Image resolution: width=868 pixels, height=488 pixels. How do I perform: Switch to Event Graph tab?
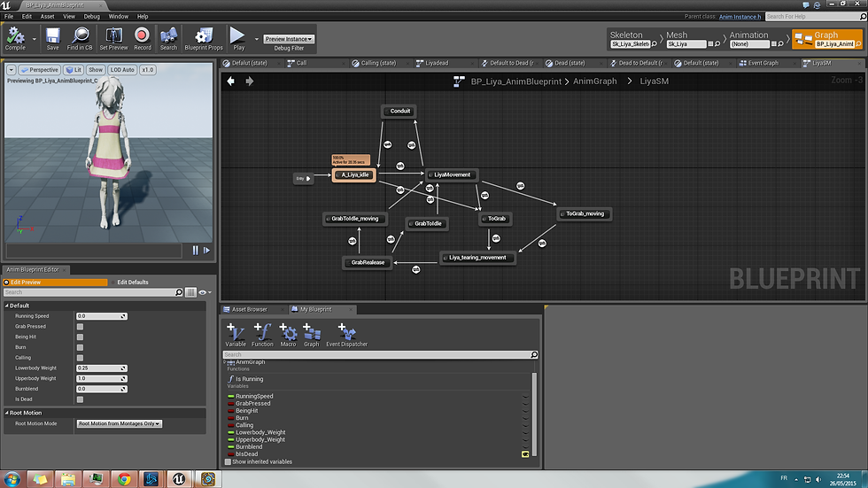point(763,63)
